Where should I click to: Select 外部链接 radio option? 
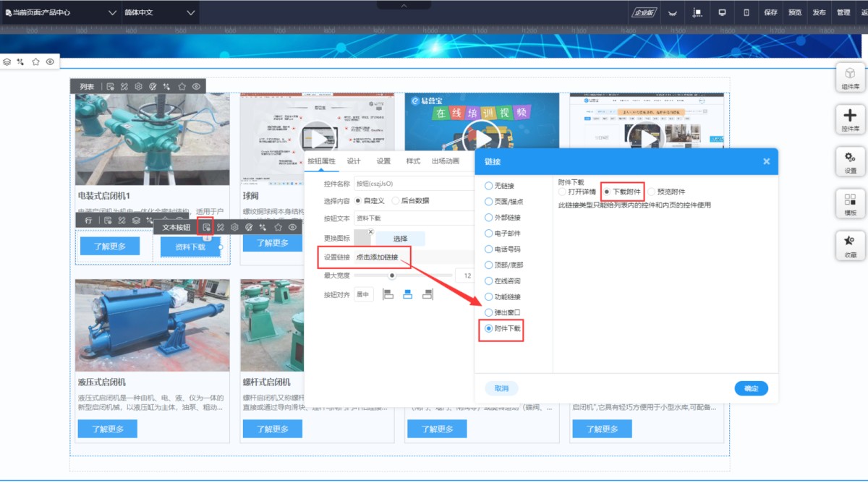(x=489, y=218)
